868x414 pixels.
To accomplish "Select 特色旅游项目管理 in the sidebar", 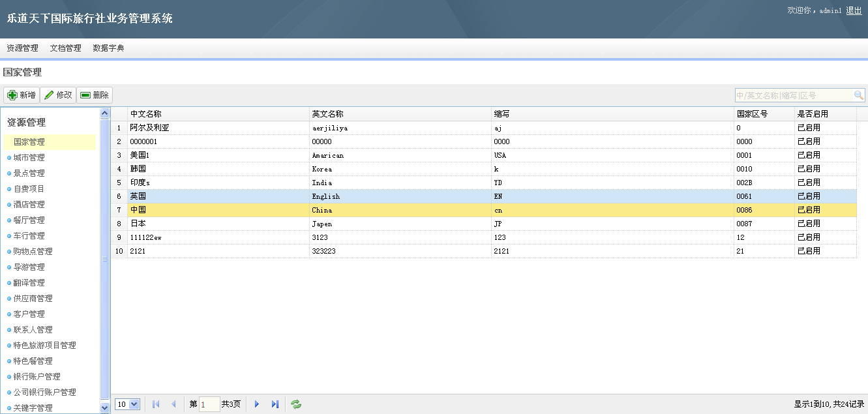I will [x=45, y=345].
